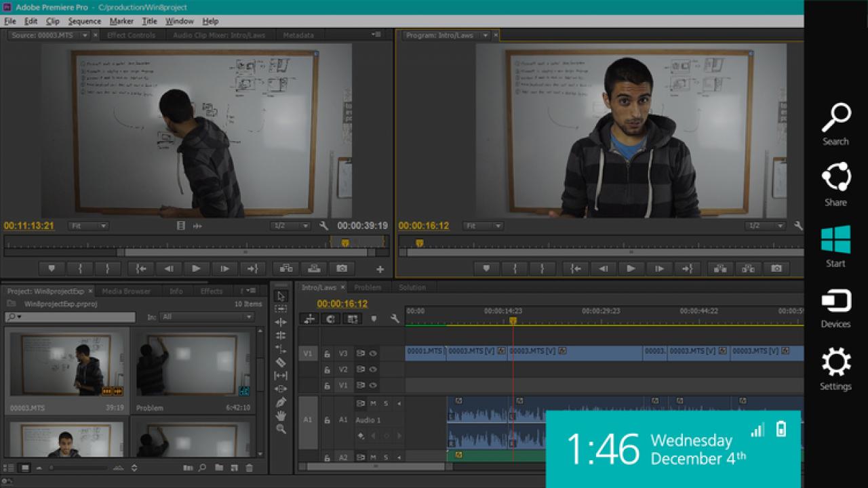Open Source monitor Fit zoom dropdown
This screenshot has width=868, height=488.
87,226
